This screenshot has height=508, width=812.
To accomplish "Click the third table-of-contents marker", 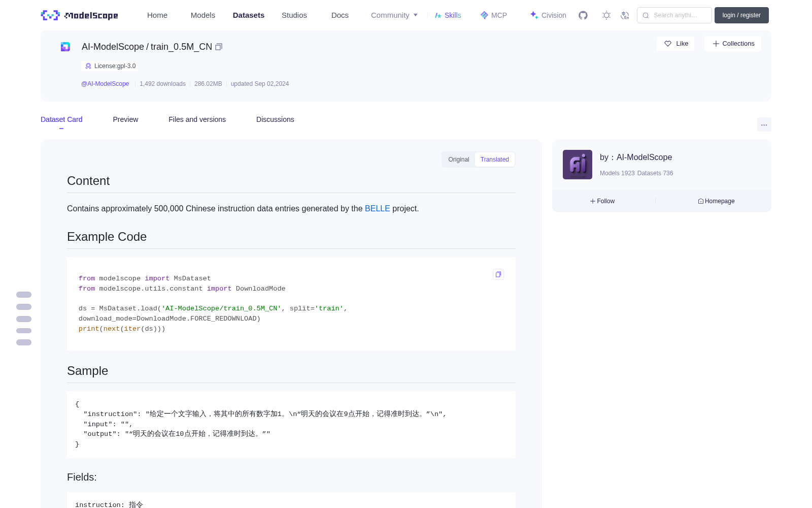I will pyautogui.click(x=24, y=319).
